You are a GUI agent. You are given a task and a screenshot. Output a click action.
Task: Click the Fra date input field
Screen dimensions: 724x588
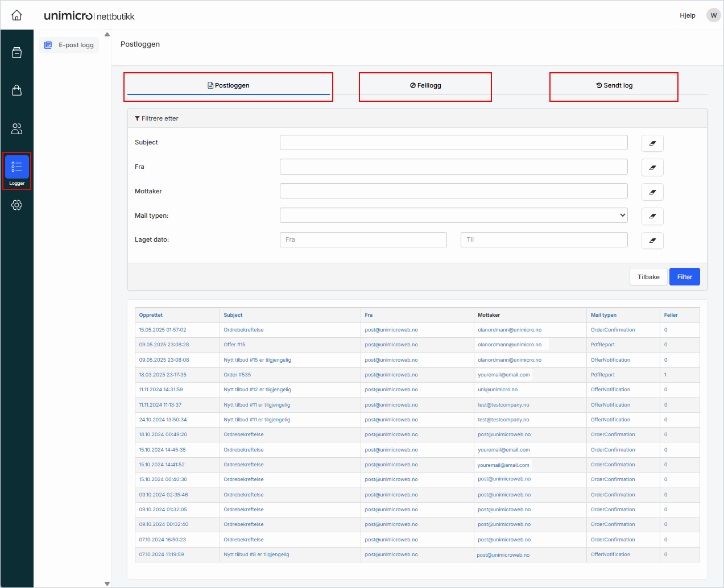(x=363, y=239)
